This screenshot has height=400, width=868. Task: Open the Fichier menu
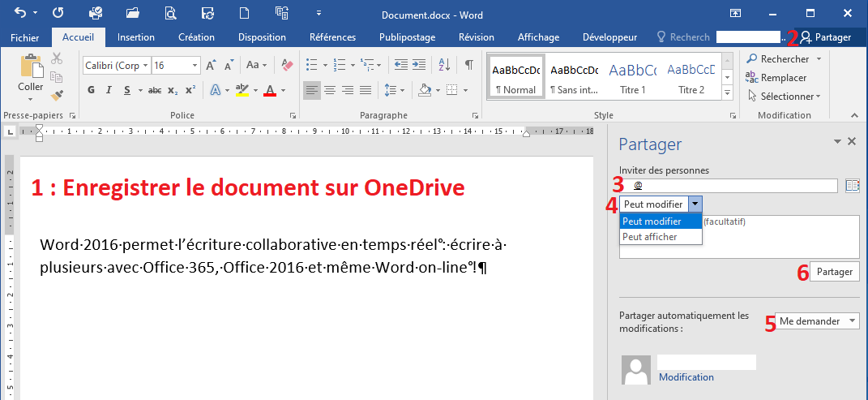[25, 37]
